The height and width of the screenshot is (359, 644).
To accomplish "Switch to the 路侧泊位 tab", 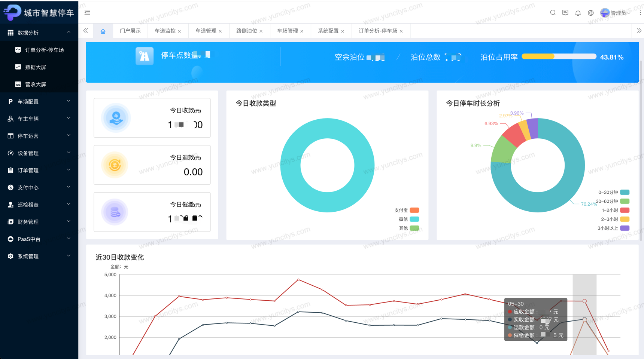I will (247, 31).
